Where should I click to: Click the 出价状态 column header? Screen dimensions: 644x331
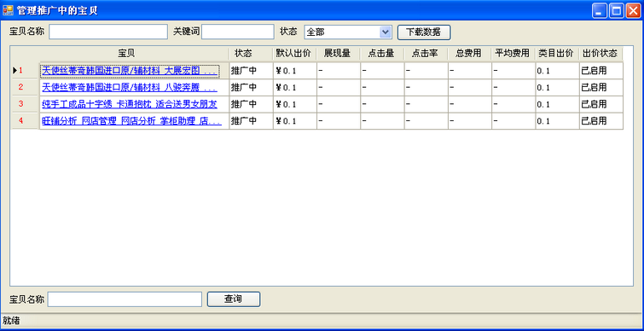(600, 54)
